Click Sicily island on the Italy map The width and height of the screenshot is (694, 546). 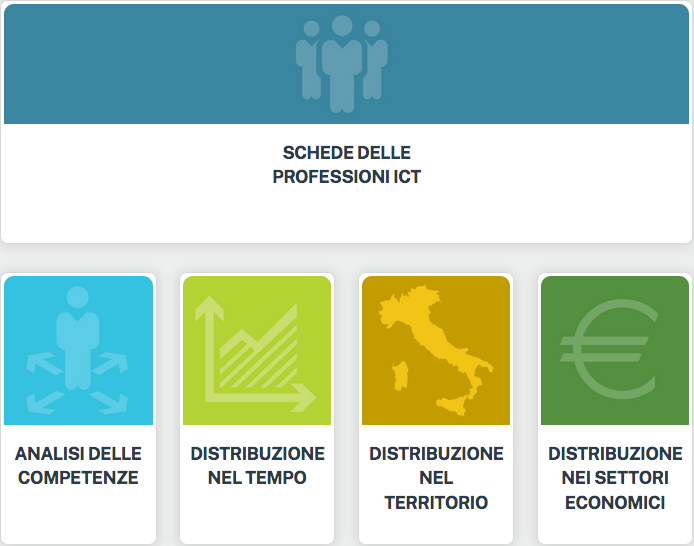tap(453, 404)
